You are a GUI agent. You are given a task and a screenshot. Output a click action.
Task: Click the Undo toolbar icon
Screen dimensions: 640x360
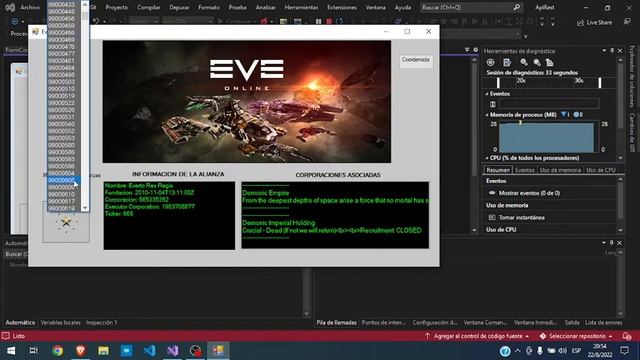point(96,21)
